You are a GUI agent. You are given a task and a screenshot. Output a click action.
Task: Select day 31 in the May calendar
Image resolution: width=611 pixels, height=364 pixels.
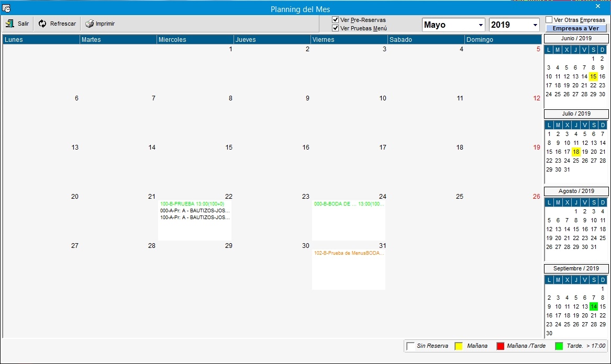tap(383, 246)
